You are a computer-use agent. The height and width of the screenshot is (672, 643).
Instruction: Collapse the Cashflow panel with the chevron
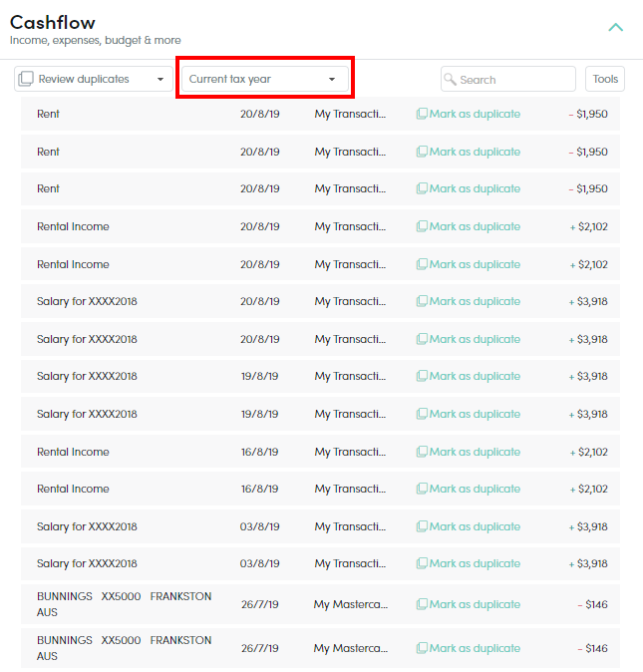coord(615,28)
